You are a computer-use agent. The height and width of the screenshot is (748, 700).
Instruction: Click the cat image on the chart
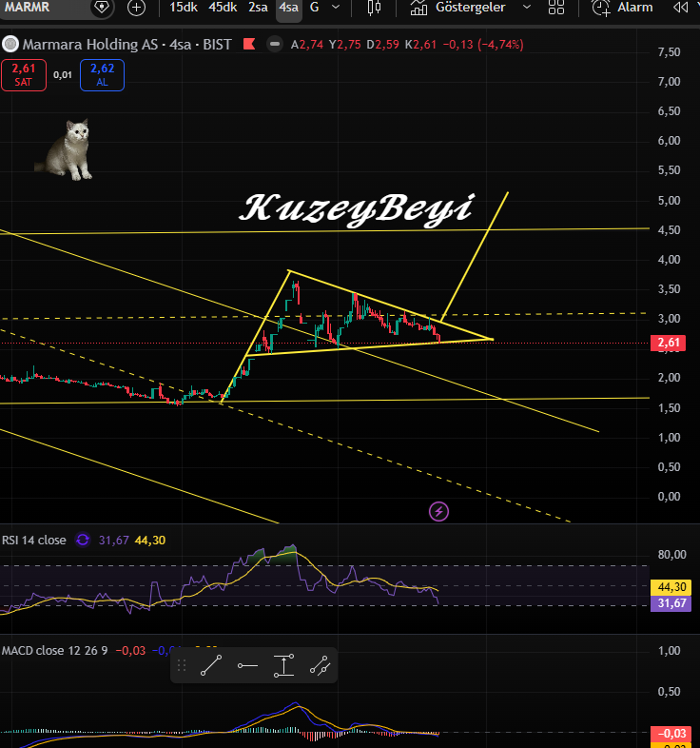(x=66, y=149)
